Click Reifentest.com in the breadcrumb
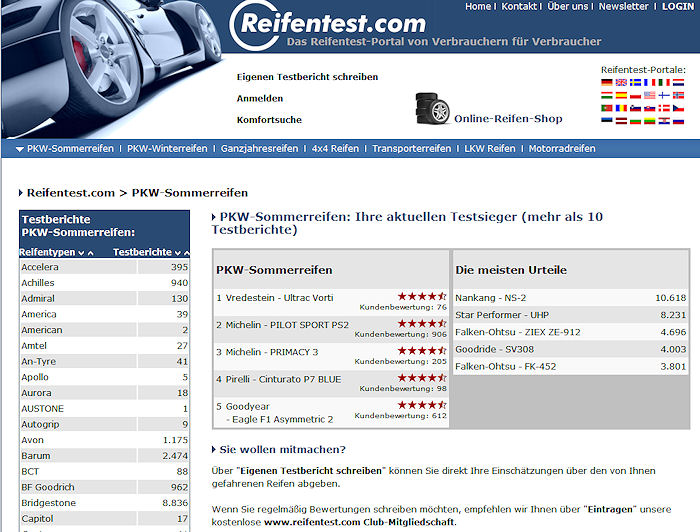Viewport: 700px width, 532px height. [71, 193]
